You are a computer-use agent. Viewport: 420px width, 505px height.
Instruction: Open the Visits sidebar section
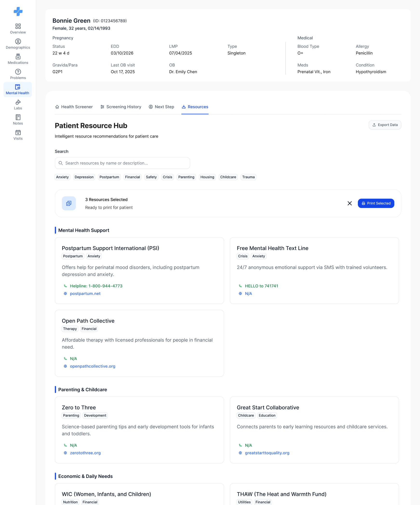pyautogui.click(x=18, y=135)
